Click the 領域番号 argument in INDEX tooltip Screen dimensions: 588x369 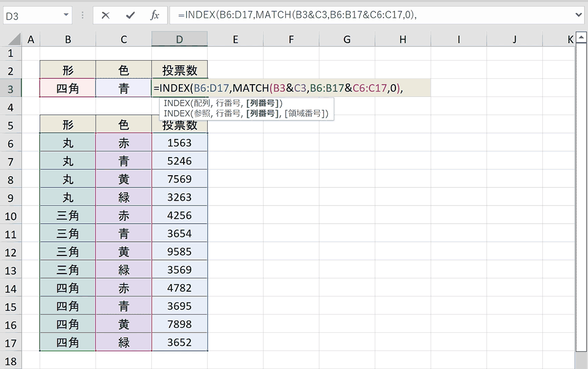pos(307,114)
